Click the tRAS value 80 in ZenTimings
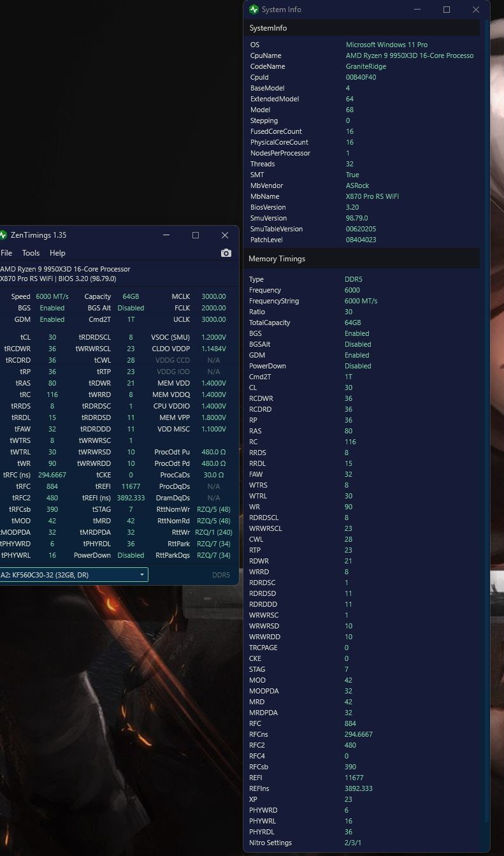Viewport: 504px width, 856px height. click(52, 383)
